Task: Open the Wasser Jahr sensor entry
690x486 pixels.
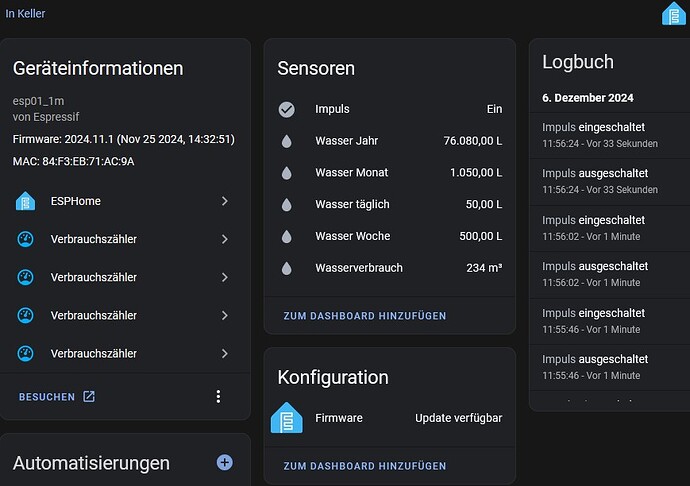Action: (x=390, y=141)
